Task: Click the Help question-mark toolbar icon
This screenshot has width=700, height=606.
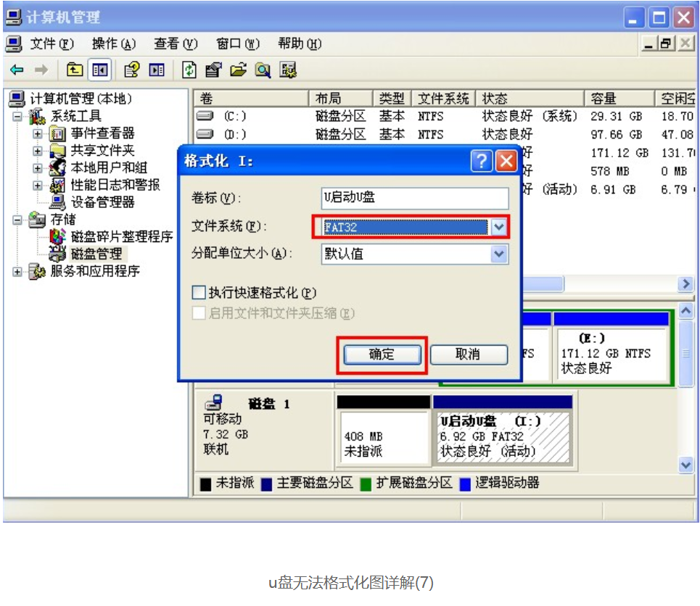Action: [131, 70]
